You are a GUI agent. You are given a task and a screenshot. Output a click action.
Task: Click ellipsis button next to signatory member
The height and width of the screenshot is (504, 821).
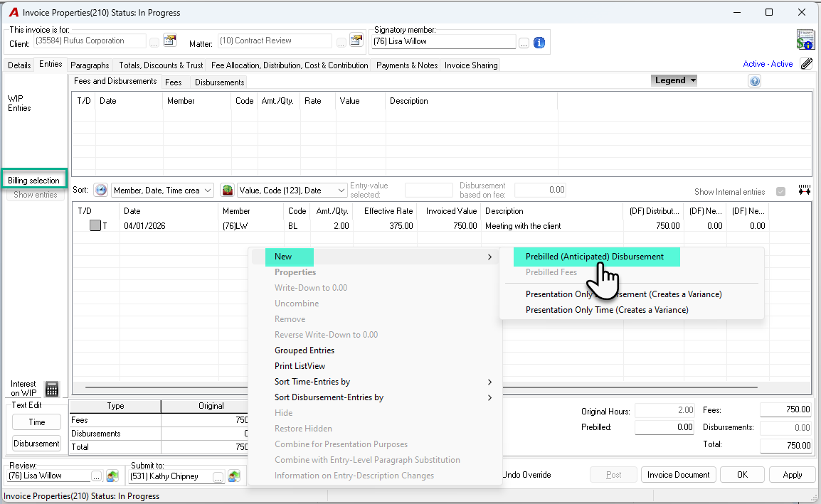524,43
